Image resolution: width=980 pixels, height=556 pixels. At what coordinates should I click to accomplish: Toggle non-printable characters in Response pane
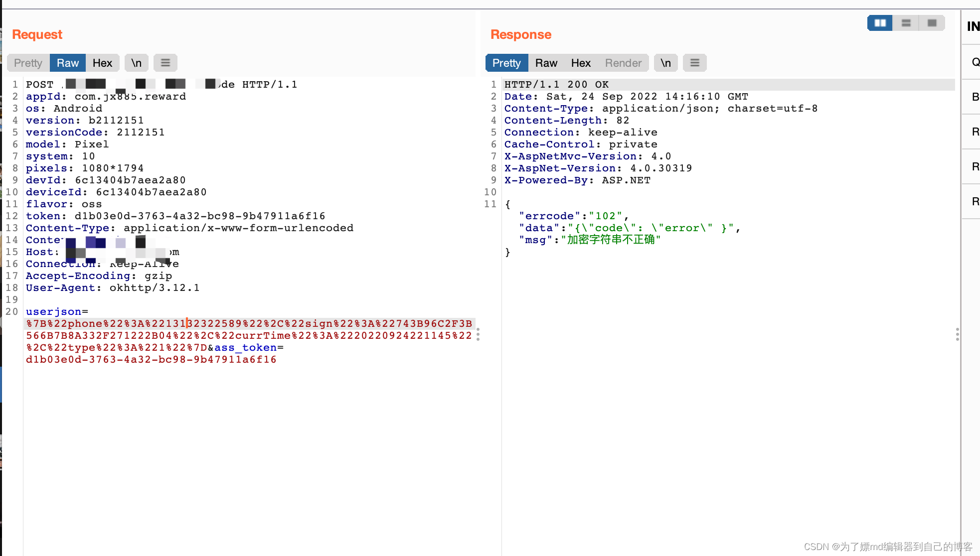(665, 63)
